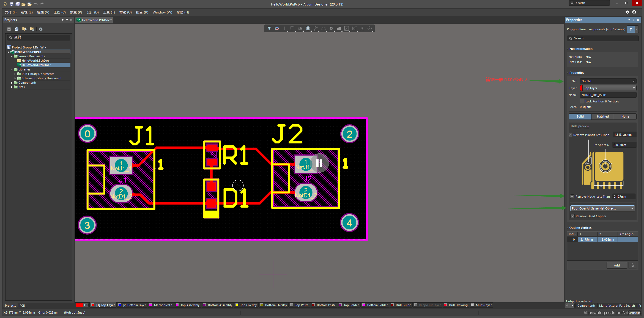Viewport: 644px width, 318px height.
Task: Redo the last undone action
Action: [x=42, y=4]
